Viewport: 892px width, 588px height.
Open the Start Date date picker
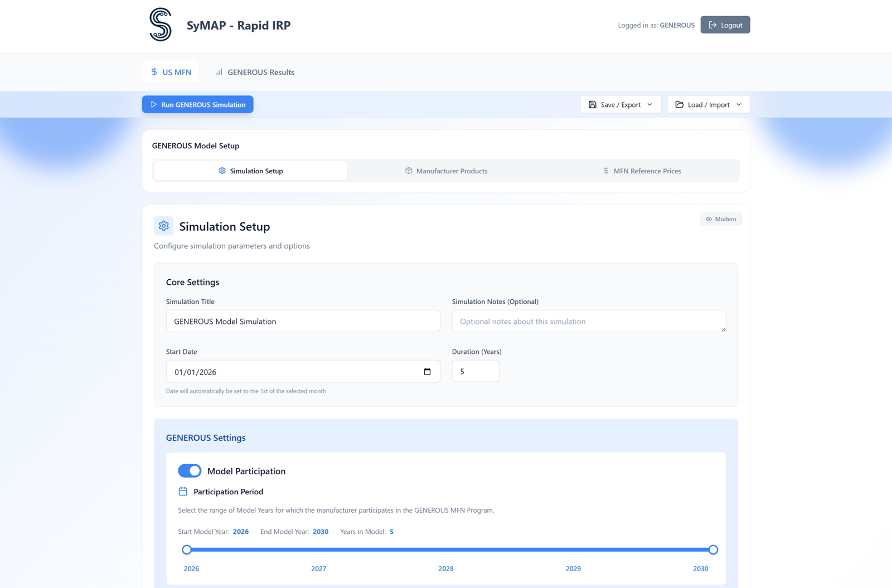(x=427, y=371)
